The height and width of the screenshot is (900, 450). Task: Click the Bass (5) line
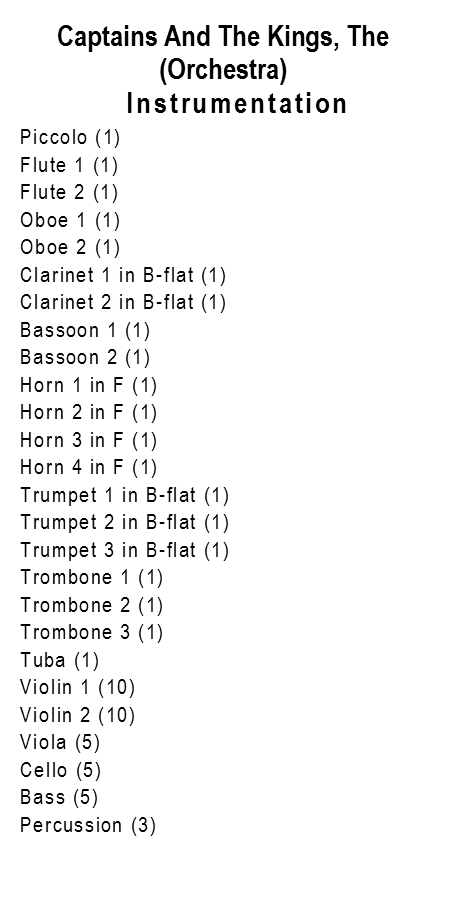coord(59,798)
